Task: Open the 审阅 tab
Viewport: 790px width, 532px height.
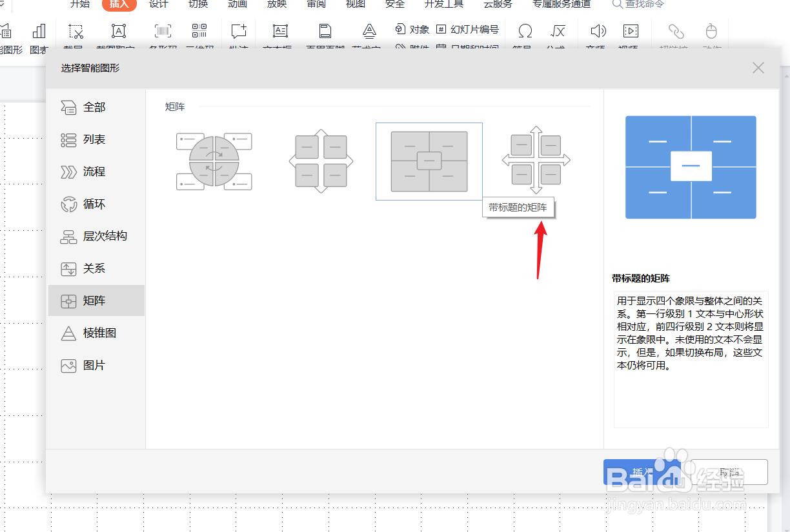Action: click(x=316, y=4)
